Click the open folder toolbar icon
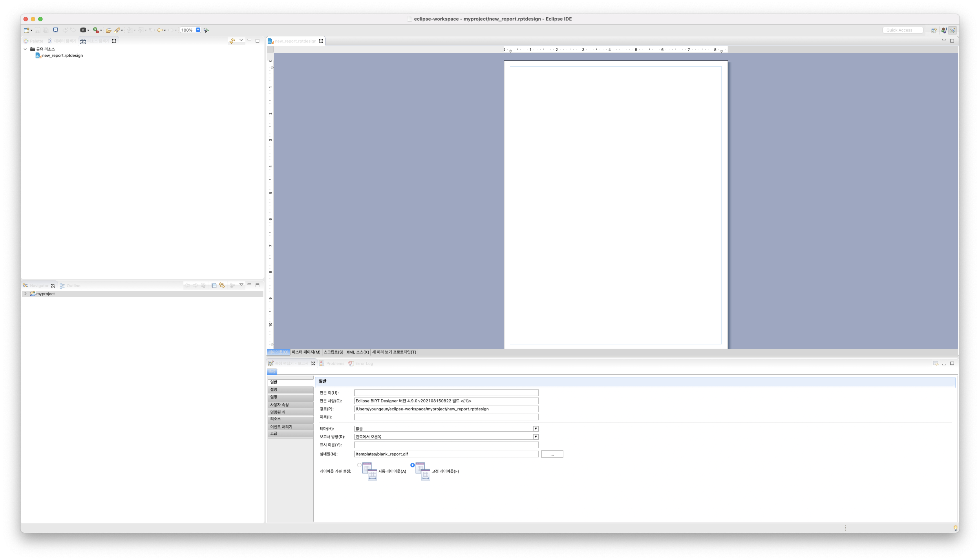Viewport: 980px width, 560px height. [x=108, y=30]
